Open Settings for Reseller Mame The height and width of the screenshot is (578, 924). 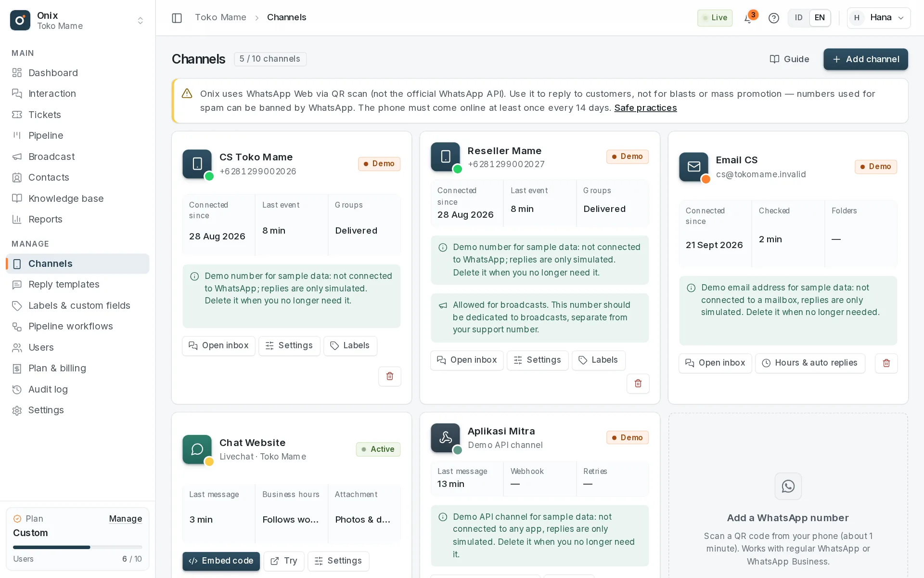[x=537, y=360]
